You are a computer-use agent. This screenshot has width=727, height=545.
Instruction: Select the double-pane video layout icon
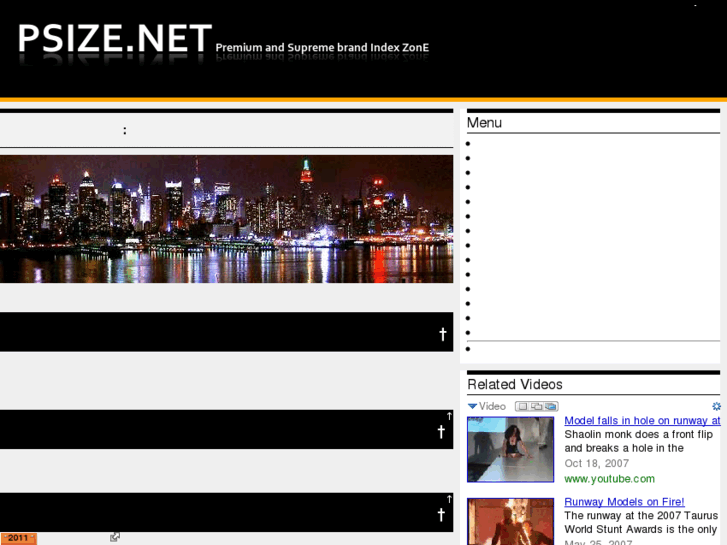[x=536, y=407]
